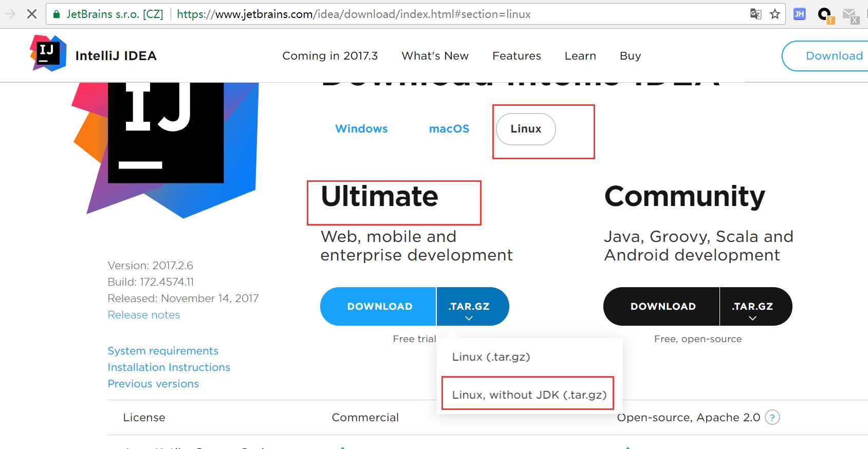Screen dimensions: 868x449
Task: Click the extension icon with orange badge
Action: coord(825,15)
